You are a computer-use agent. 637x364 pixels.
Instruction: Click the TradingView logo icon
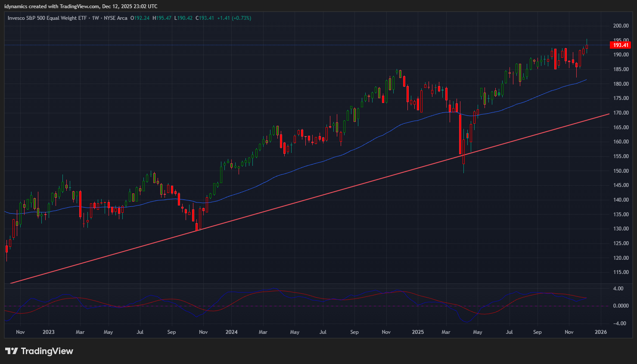pyautogui.click(x=12, y=351)
